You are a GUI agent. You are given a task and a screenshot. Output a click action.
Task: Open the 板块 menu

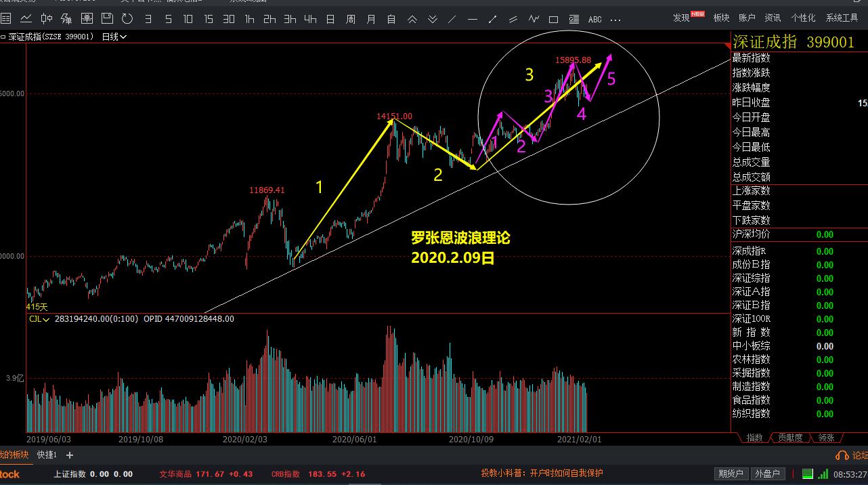pos(721,18)
